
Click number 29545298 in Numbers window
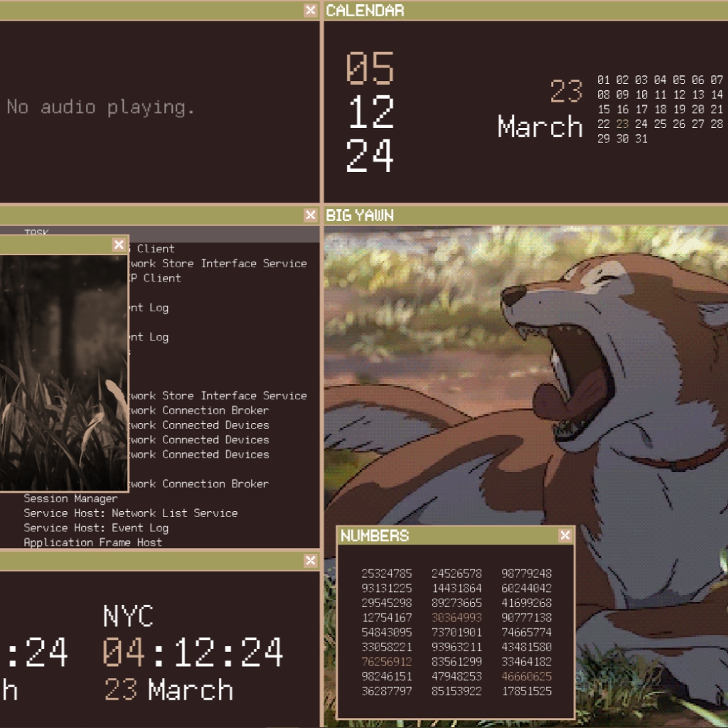click(x=387, y=603)
